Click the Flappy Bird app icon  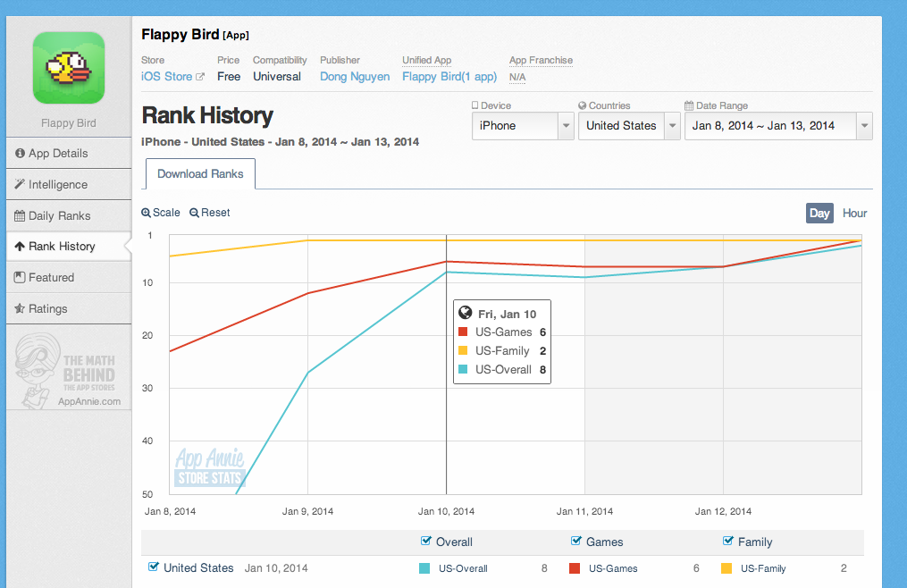[69, 68]
